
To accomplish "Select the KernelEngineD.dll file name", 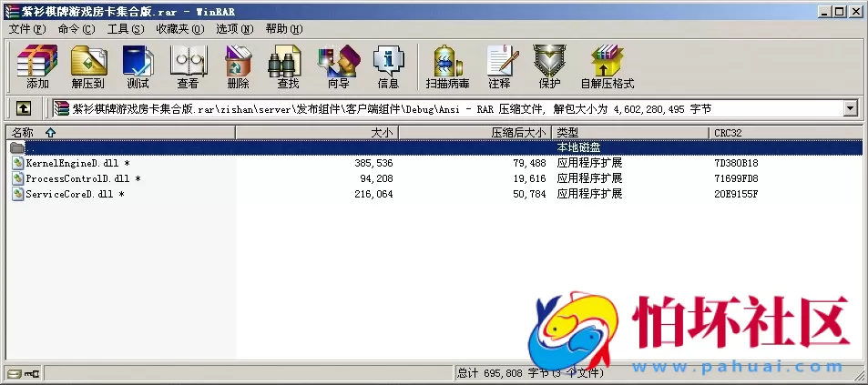I will click(x=78, y=163).
